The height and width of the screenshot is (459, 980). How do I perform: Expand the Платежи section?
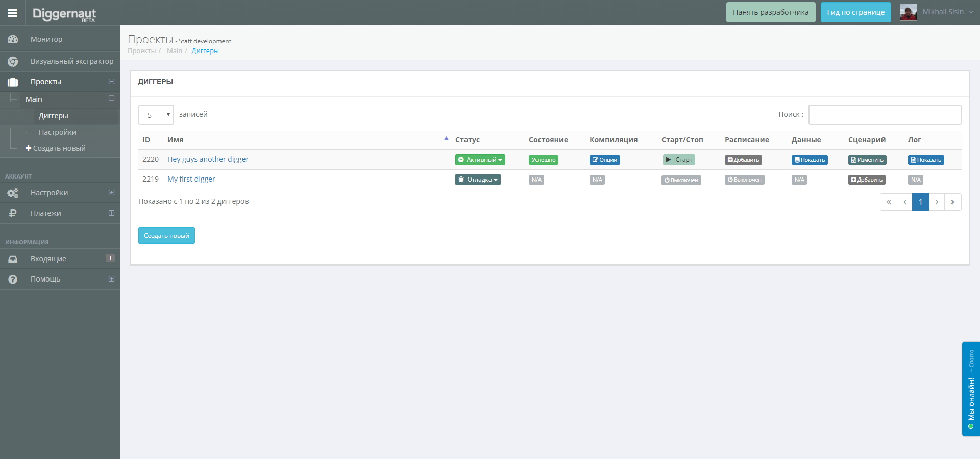tap(111, 213)
